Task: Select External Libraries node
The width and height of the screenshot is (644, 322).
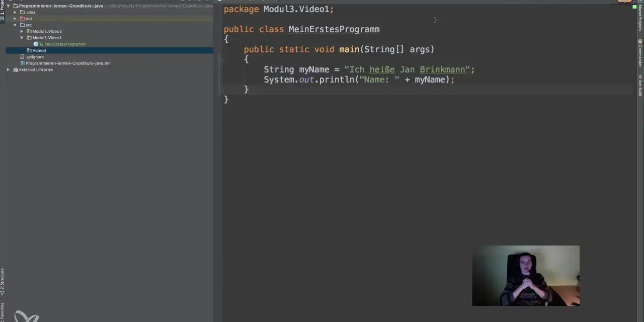Action: coord(33,69)
